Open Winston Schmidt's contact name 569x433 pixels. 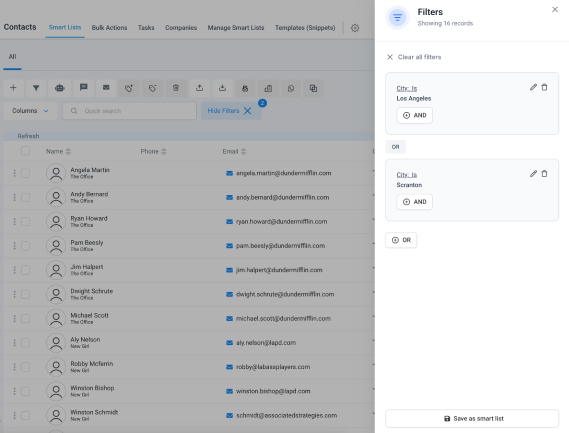click(94, 412)
